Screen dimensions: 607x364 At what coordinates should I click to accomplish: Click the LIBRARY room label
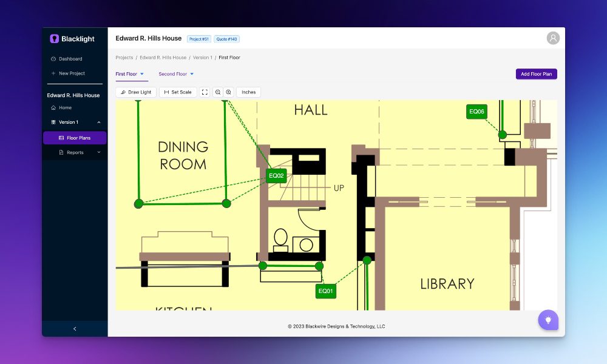(x=447, y=284)
